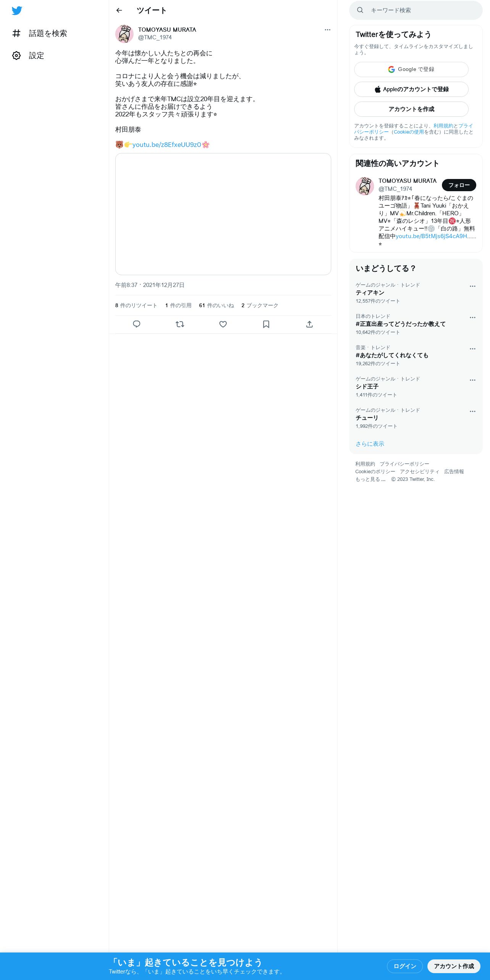Click アカウントを作成 in signup panel

[x=411, y=109]
